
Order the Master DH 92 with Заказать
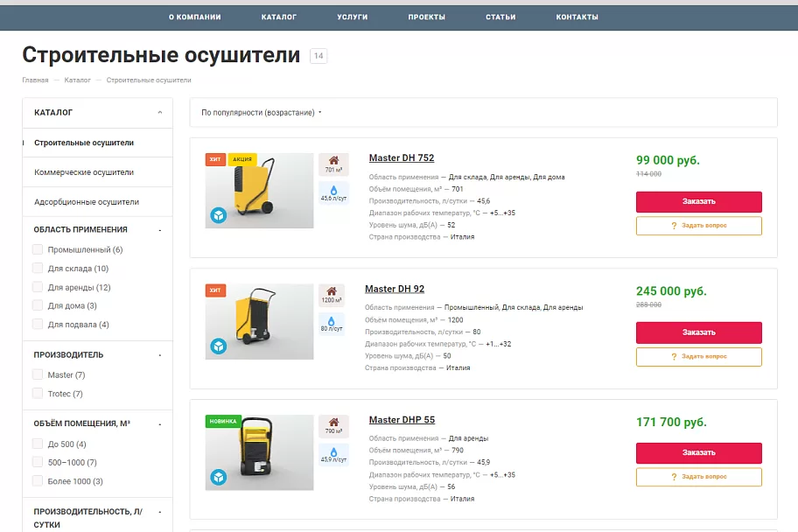click(x=699, y=332)
